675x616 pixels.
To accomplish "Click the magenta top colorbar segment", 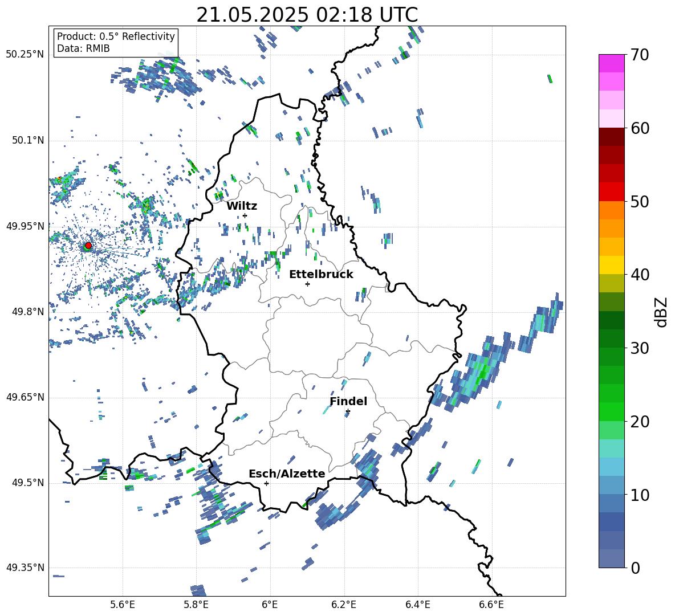I will 611,63.
